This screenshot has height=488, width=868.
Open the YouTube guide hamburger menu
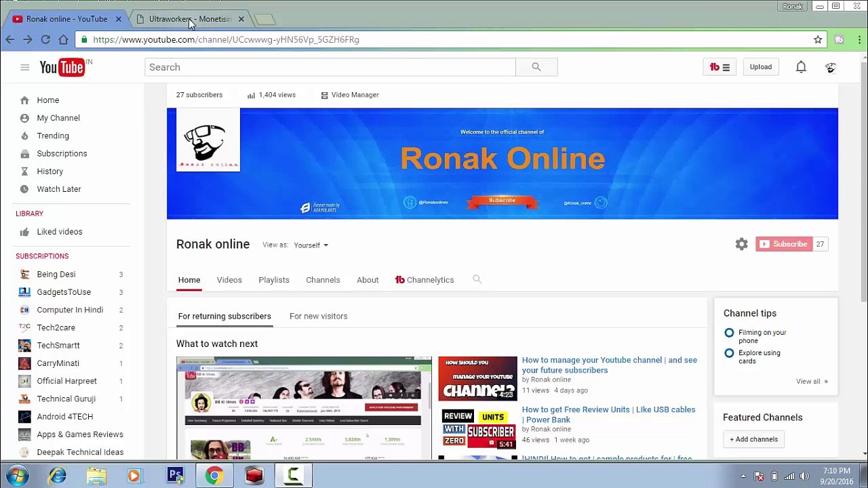(24, 67)
